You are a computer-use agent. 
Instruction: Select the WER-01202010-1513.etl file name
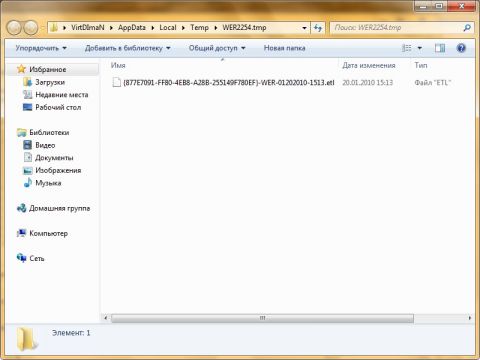pos(229,82)
